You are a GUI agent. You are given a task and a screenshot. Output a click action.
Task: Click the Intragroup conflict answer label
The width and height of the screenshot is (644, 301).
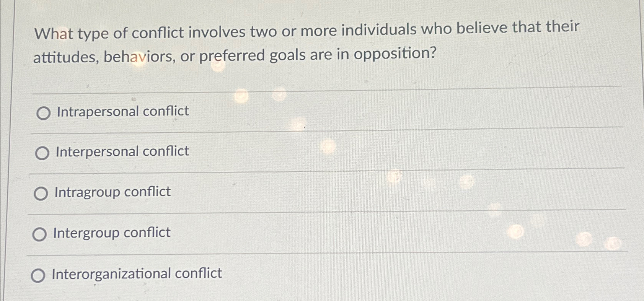pos(112,192)
